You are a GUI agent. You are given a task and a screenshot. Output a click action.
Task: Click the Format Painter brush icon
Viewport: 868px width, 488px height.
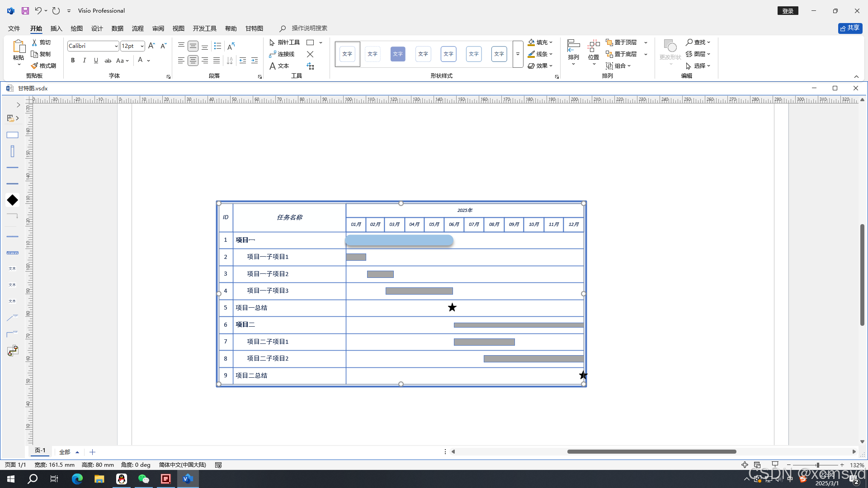34,66
